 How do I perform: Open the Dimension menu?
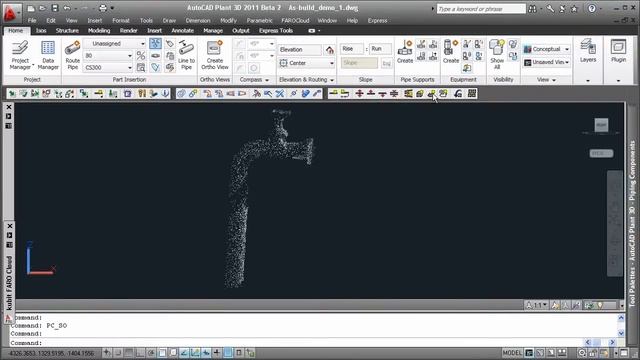(198, 20)
